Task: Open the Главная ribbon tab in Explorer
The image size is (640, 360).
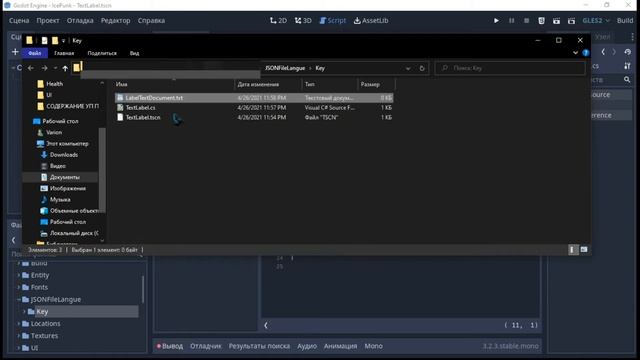Action: coord(64,53)
